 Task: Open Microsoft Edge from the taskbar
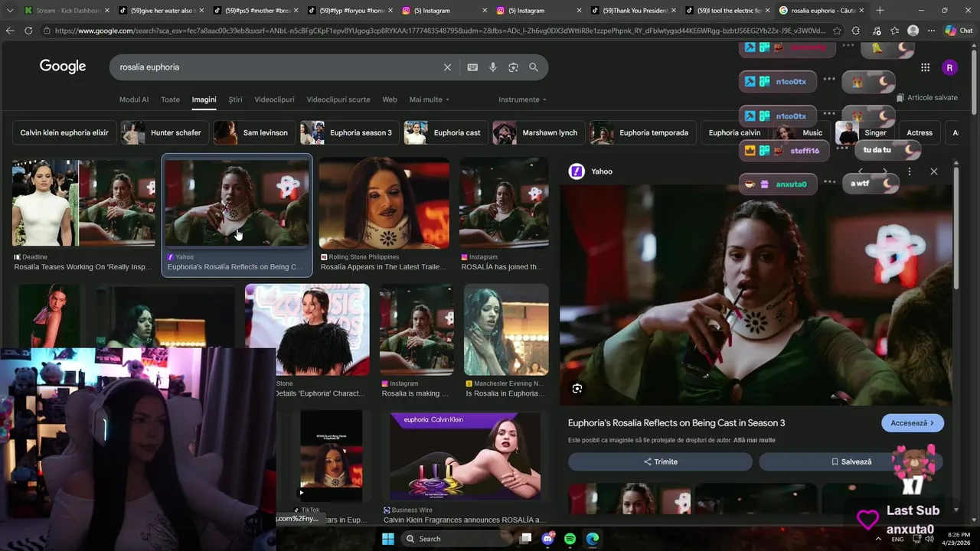(x=592, y=539)
